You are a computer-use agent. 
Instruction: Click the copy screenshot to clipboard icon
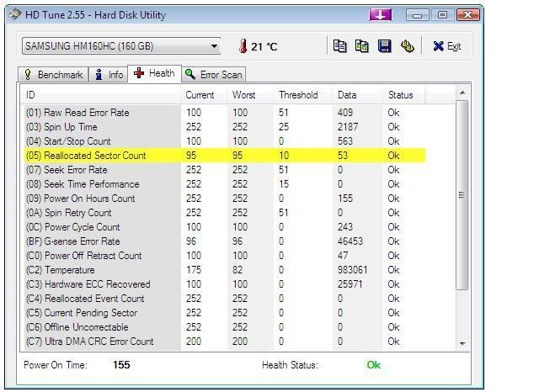point(361,46)
